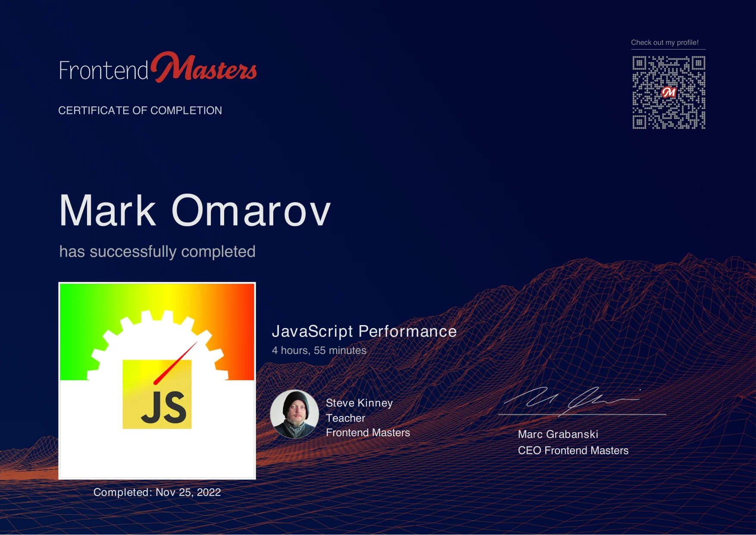Click the '4 hours, 55 minutes' duration
The width and height of the screenshot is (756, 535).
click(319, 350)
